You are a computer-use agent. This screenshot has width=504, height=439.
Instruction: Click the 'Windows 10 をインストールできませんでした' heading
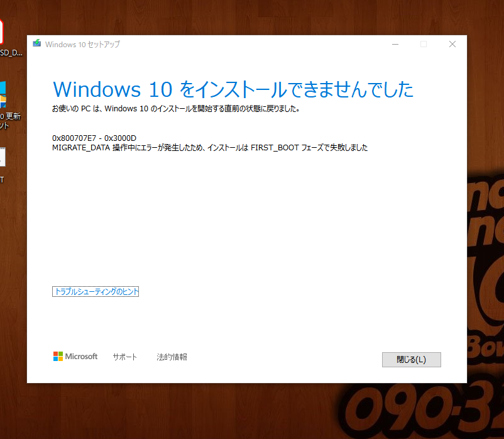[x=233, y=89]
